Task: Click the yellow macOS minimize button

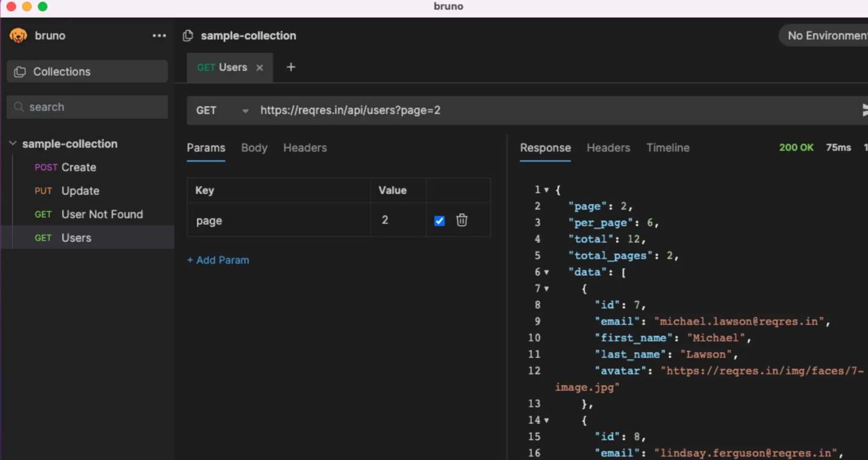Action: coord(27,7)
